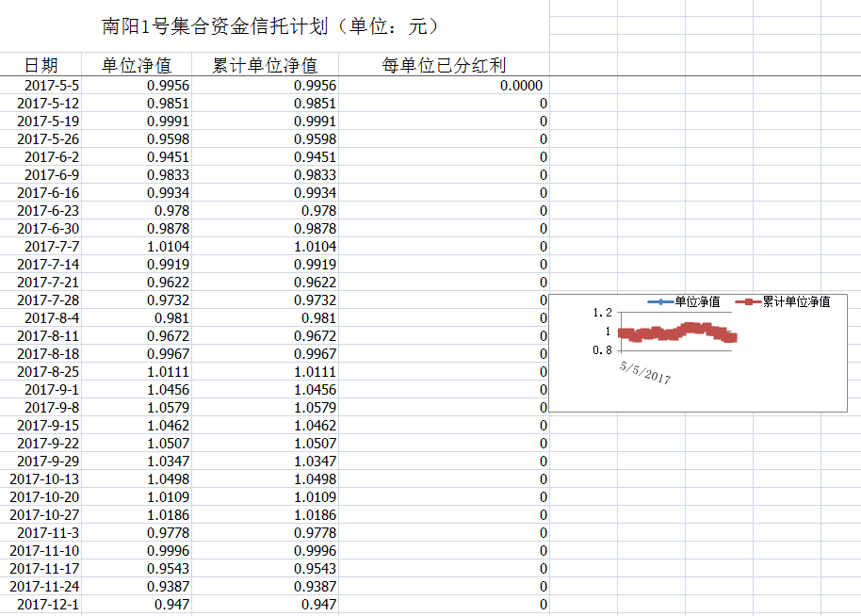
Task: Click 累计单位净值 value for 2017-11-24
Action: click(x=315, y=587)
